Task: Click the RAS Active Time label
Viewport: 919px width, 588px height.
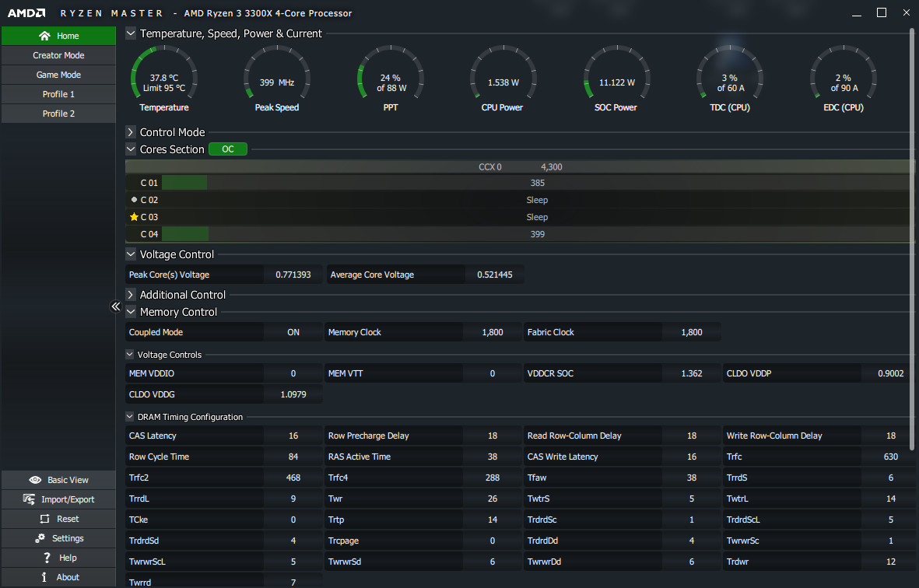Action: [x=360, y=457]
